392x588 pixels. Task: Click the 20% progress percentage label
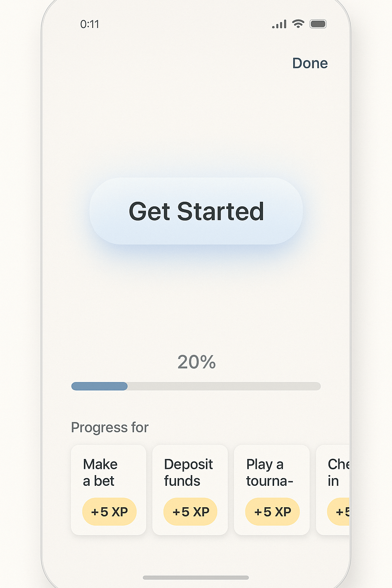(x=196, y=362)
